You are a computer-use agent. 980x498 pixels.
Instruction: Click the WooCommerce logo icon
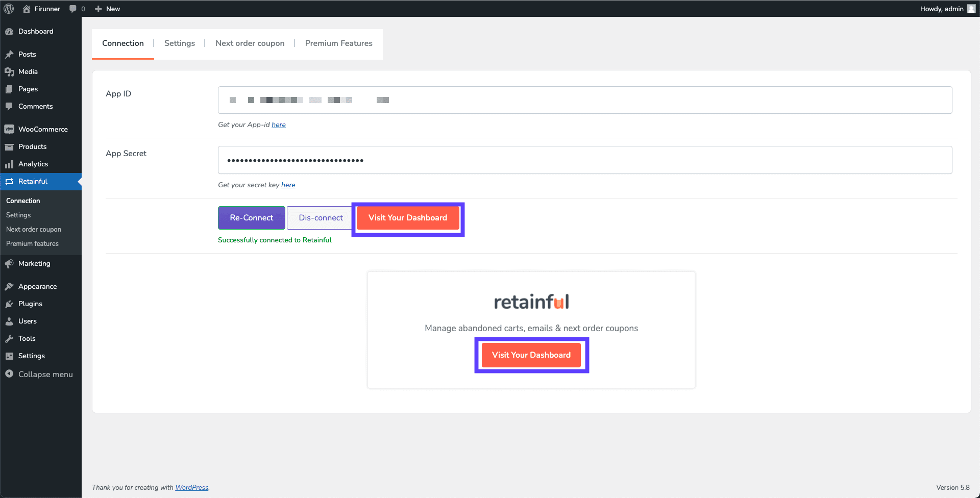pyautogui.click(x=9, y=129)
